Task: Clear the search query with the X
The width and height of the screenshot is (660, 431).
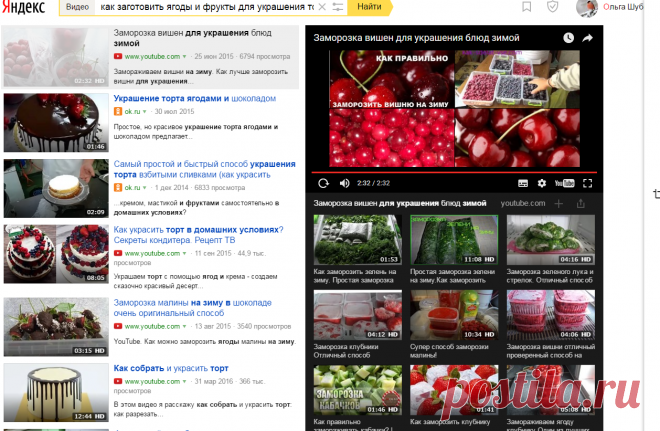Action: tap(322, 7)
